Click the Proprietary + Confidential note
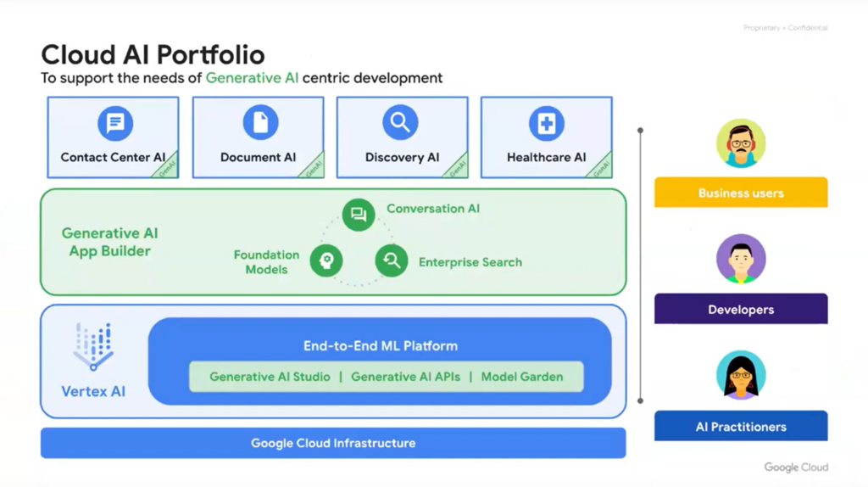The height and width of the screenshot is (487, 868). pos(785,28)
